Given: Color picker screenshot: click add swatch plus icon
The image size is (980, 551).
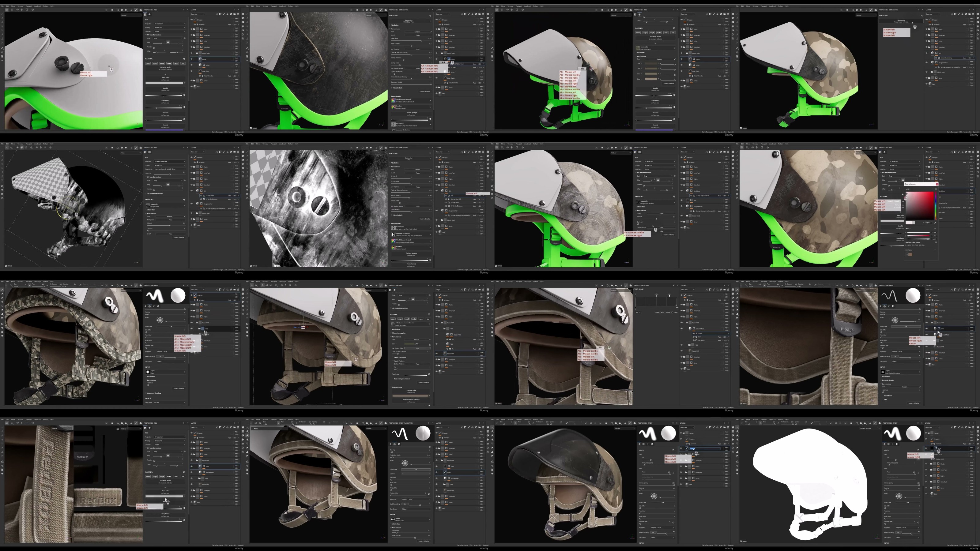Looking at the screenshot, I should pos(907,254).
